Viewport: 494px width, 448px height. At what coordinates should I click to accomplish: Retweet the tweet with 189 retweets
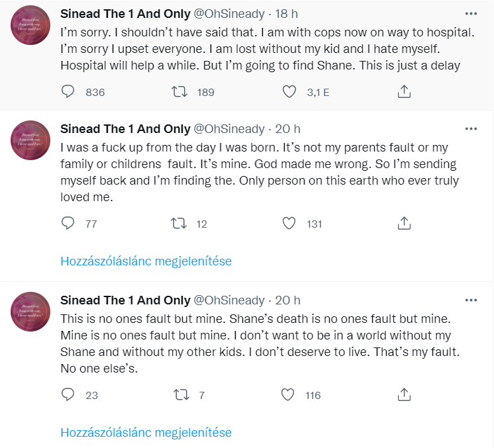(179, 92)
